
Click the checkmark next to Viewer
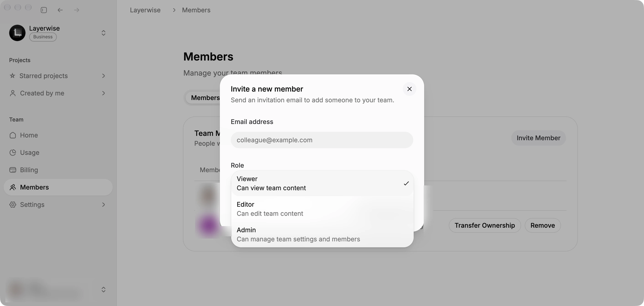(406, 183)
